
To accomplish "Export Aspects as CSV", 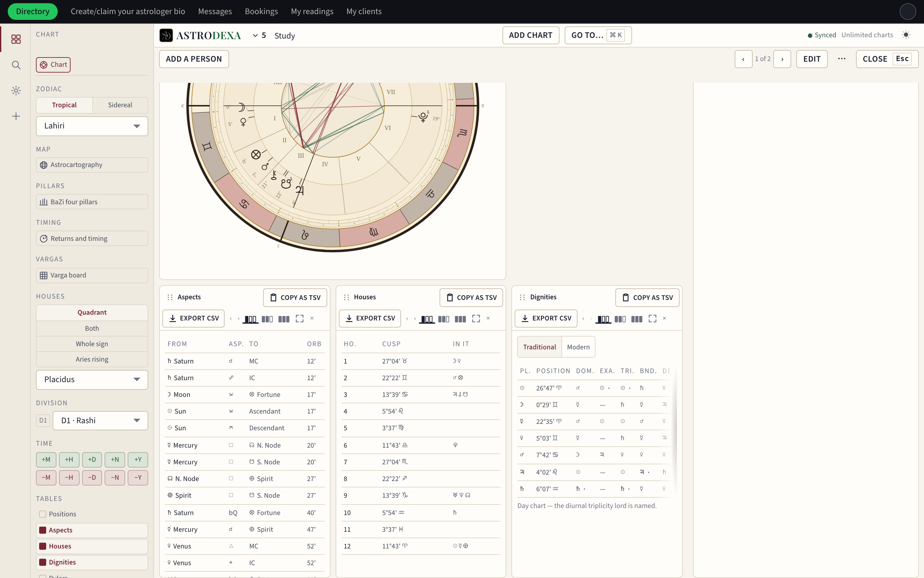I will tap(193, 319).
